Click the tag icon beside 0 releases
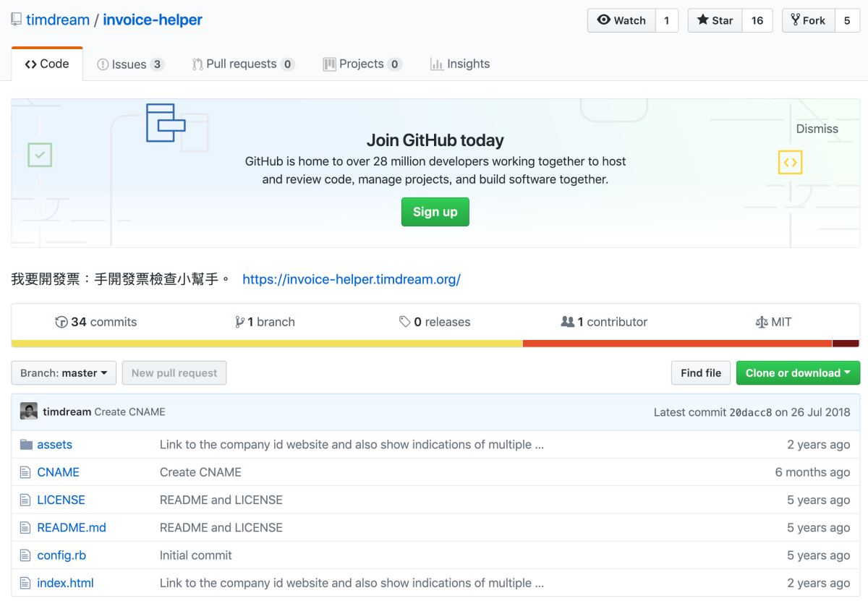This screenshot has width=868, height=601. 404,322
